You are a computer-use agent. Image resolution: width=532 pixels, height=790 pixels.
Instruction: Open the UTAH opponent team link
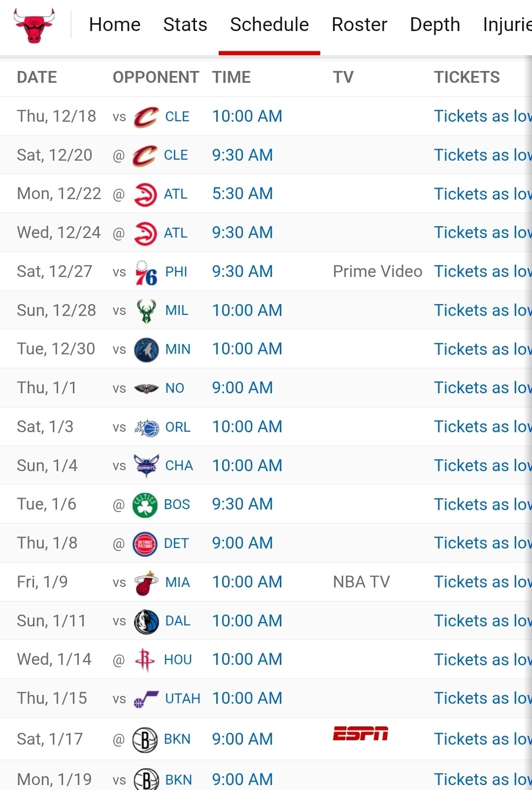(182, 699)
